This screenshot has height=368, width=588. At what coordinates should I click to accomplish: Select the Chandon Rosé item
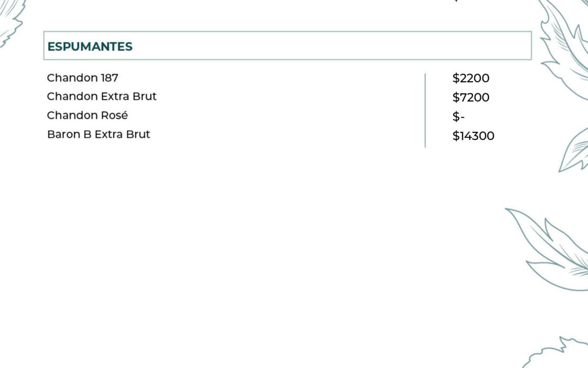click(87, 115)
